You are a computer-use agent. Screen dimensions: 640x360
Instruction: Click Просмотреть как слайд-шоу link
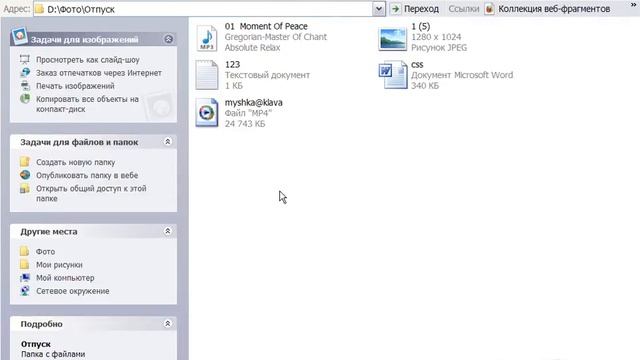click(x=88, y=60)
